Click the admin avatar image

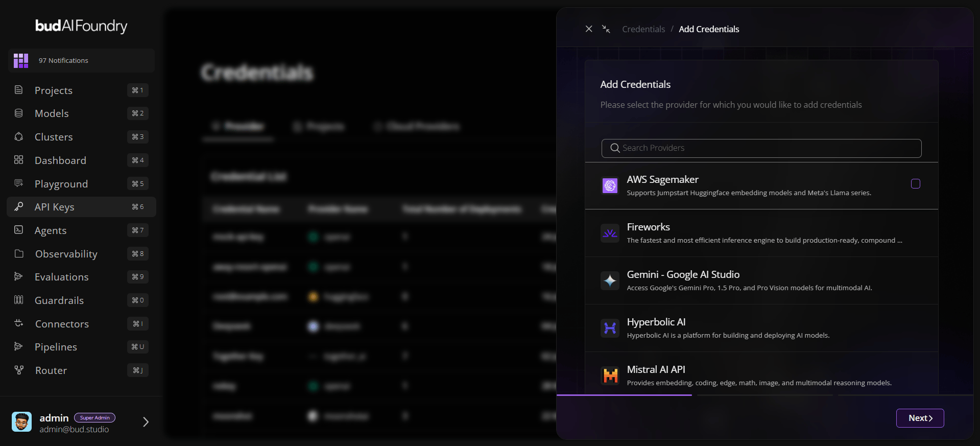tap(22, 422)
